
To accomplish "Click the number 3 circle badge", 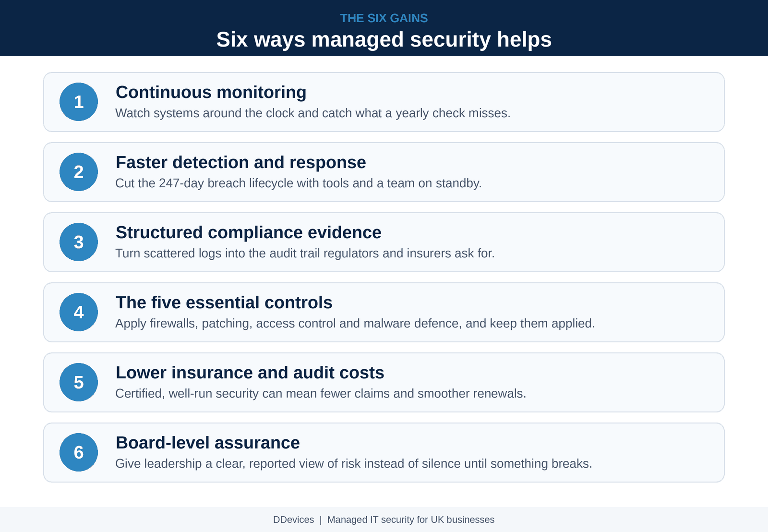I will [79, 242].
